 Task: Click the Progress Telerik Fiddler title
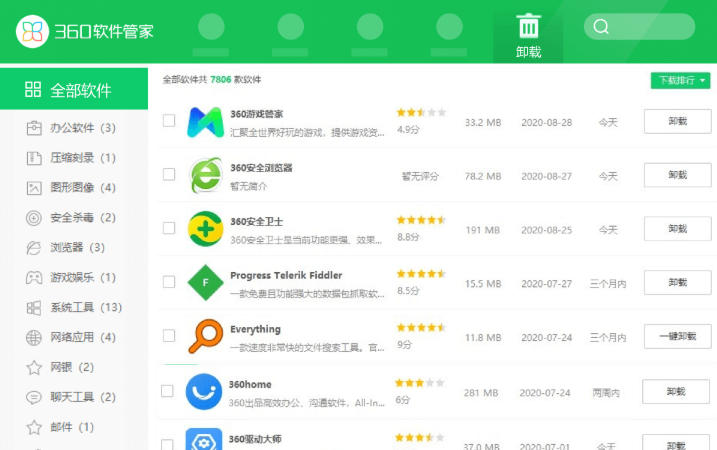click(x=286, y=275)
